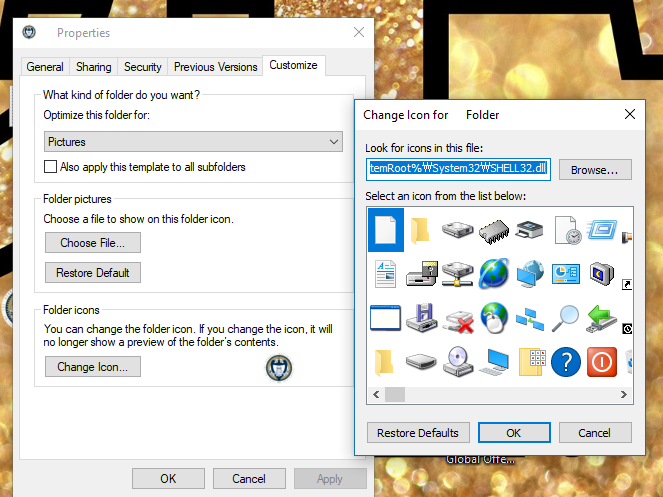This screenshot has height=497, width=663.
Task: Enable Also apply this template to all subfolders
Action: tap(50, 167)
